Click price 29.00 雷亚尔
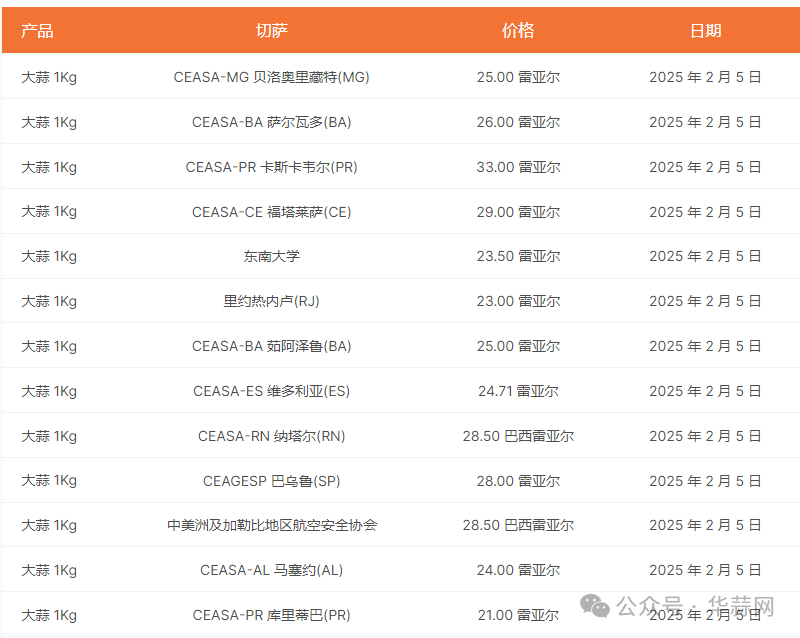 (518, 212)
